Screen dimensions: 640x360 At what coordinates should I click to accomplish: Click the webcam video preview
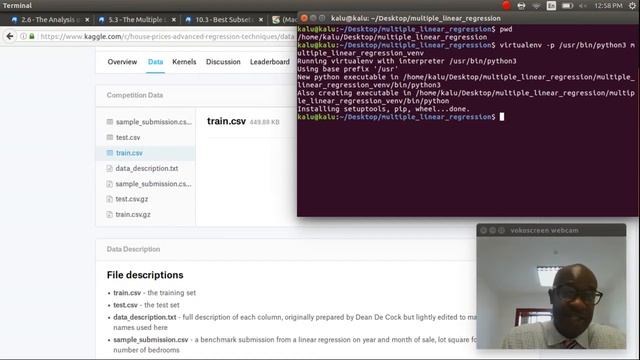click(x=551, y=293)
